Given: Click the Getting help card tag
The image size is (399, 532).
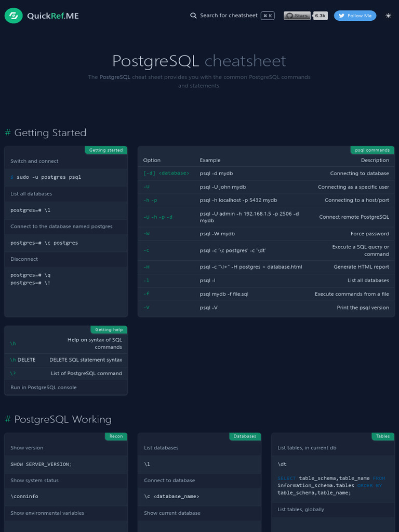Looking at the screenshot, I should (109, 329).
